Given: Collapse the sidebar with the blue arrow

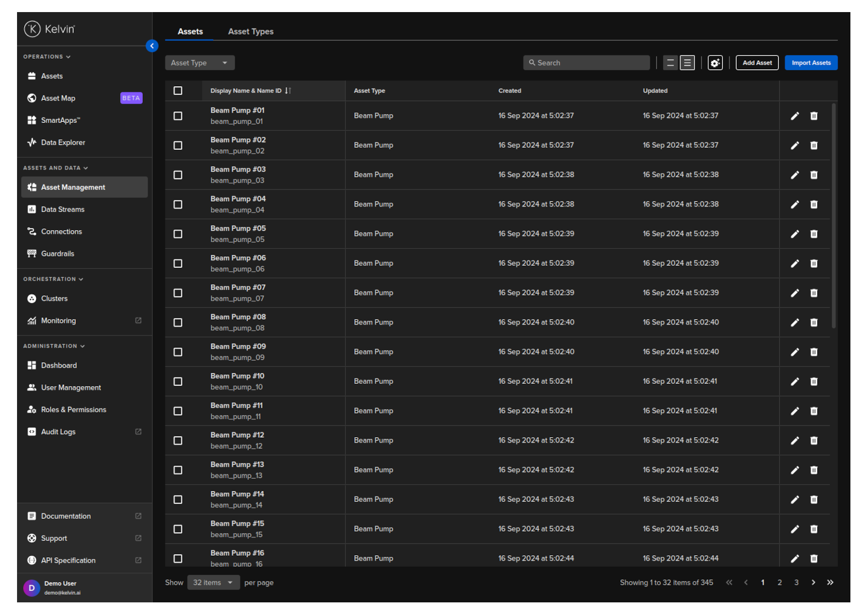Looking at the screenshot, I should click(x=152, y=46).
